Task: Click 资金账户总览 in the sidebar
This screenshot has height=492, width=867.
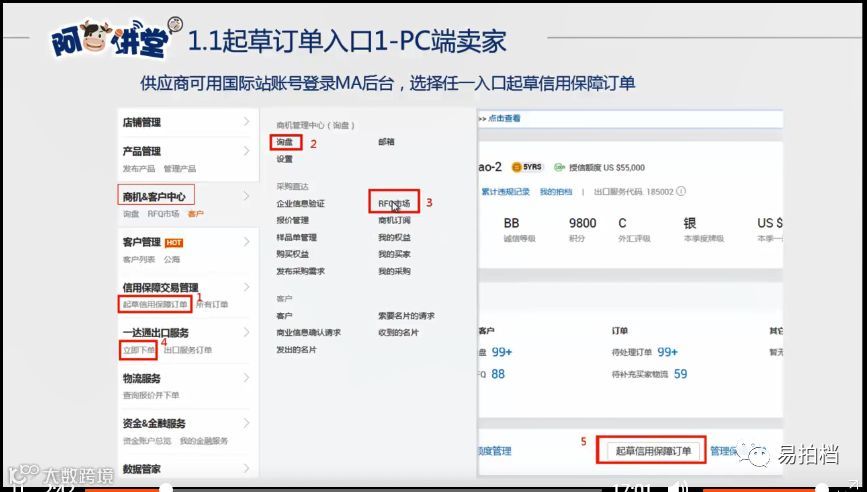Action: [x=147, y=441]
